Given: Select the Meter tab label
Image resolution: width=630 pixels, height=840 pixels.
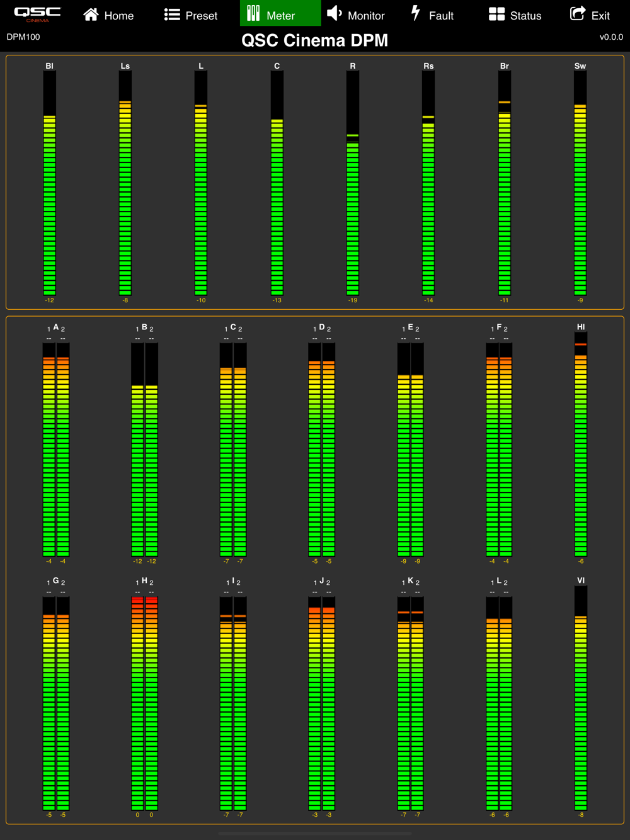Looking at the screenshot, I should (281, 16).
